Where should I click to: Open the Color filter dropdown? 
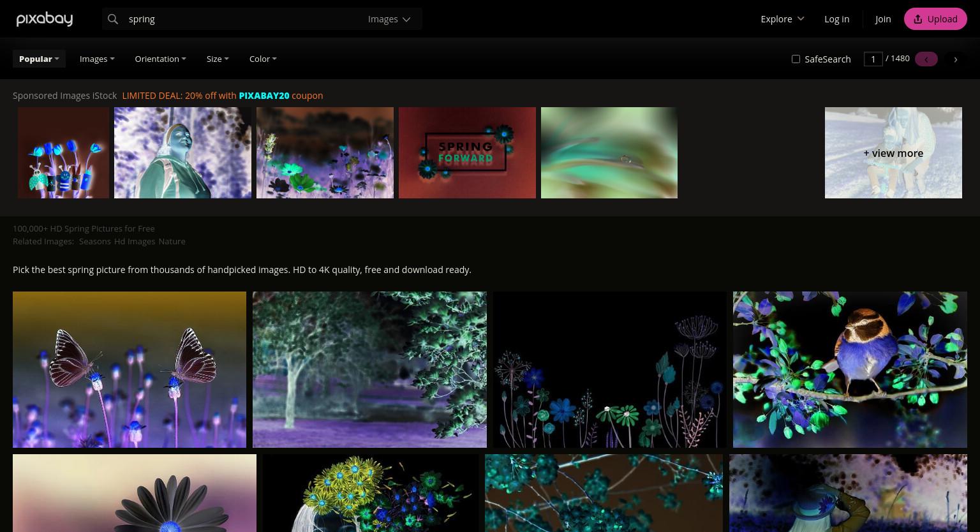263,59
